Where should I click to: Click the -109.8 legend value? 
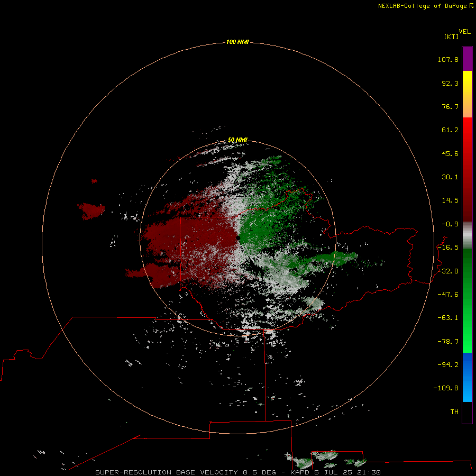pos(446,388)
